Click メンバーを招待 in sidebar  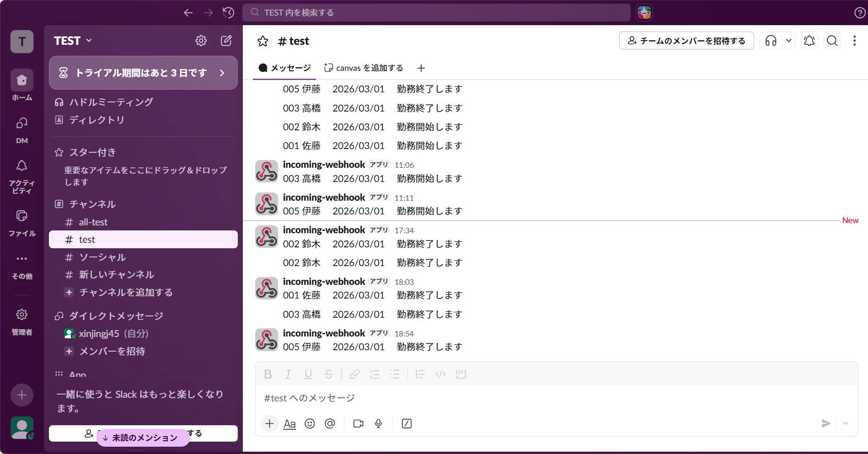pyautogui.click(x=143, y=351)
